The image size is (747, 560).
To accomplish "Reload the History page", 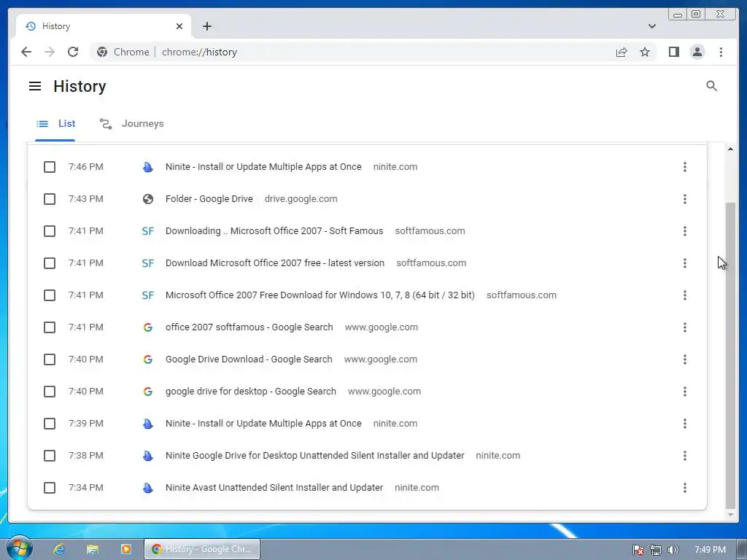I will coord(73,52).
